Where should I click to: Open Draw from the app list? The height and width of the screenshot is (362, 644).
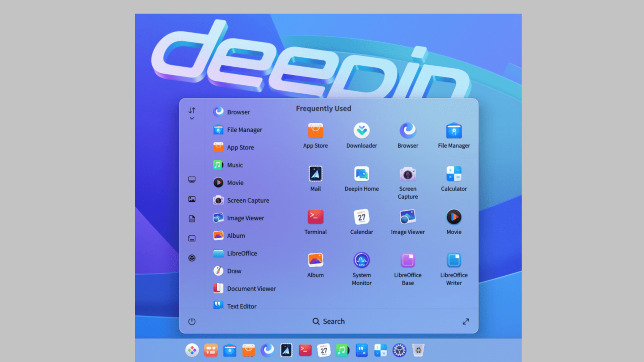(x=227, y=271)
